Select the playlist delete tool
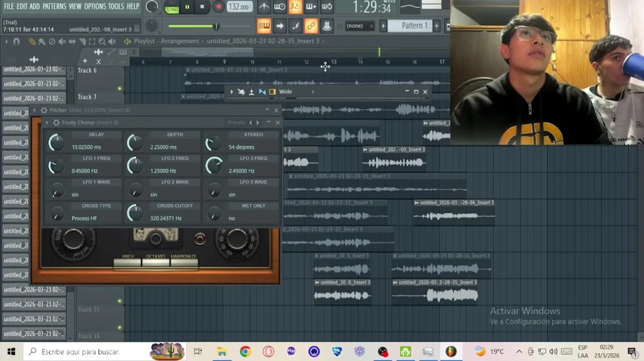 click(52, 42)
